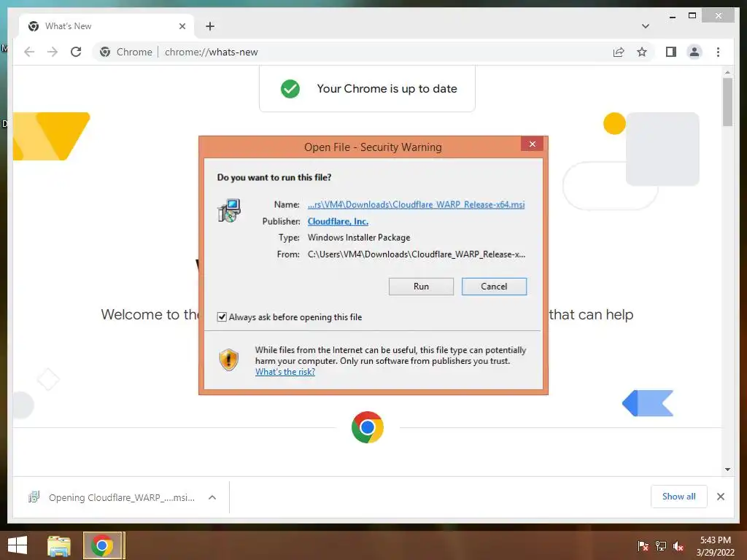The image size is (747, 560).
Task: Bookmark this tab with the star icon
Action: pyautogui.click(x=642, y=52)
